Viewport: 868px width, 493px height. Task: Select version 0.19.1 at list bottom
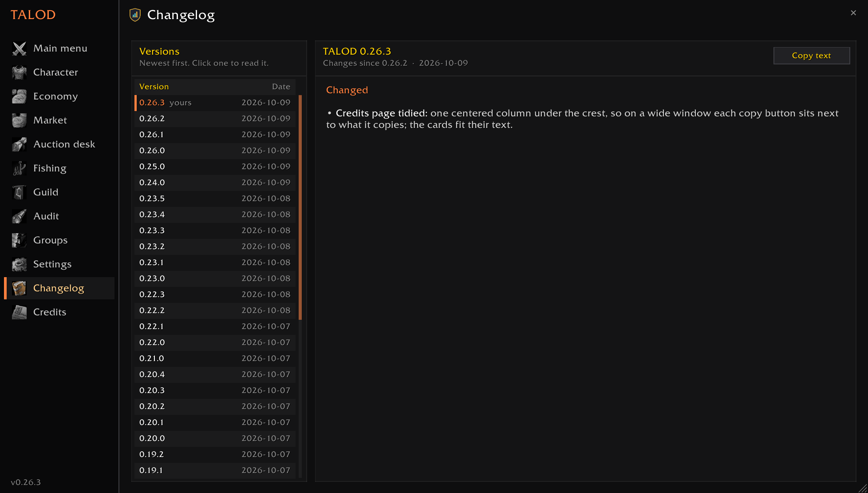pos(215,470)
